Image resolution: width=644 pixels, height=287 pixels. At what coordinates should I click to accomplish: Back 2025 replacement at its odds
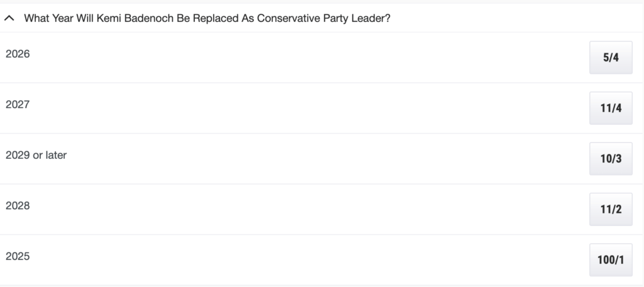[611, 260]
